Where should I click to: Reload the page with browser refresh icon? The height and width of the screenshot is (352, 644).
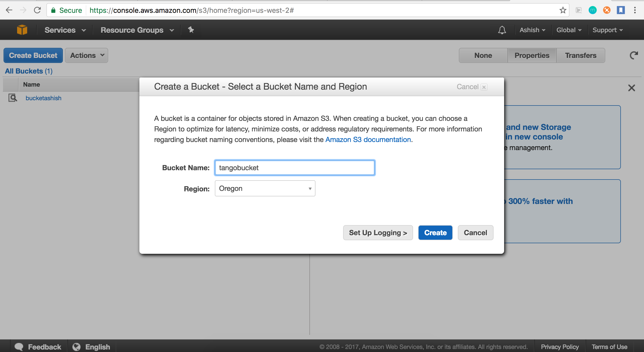(37, 10)
